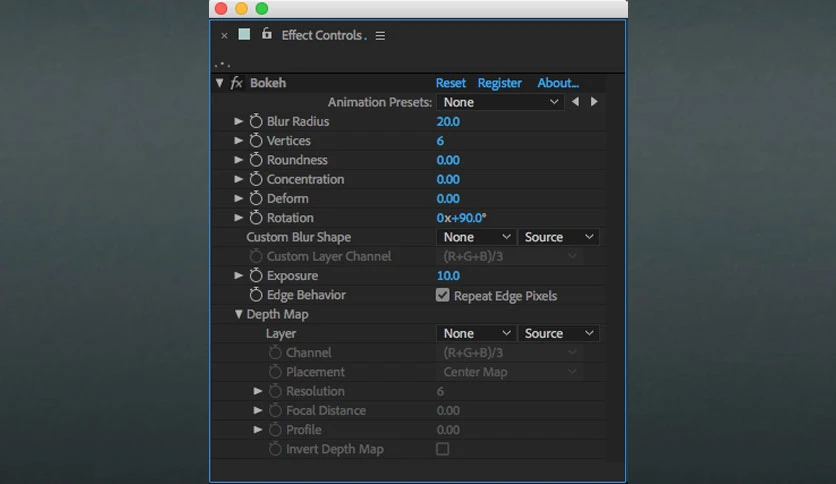This screenshot has height=484, width=836.
Task: Toggle the Roundness stopwatch
Action: click(256, 159)
